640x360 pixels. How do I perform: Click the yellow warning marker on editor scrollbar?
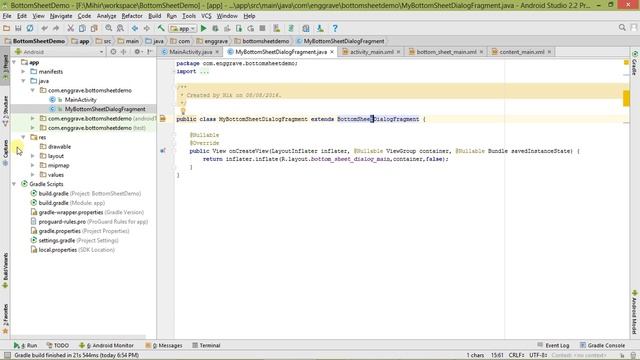click(x=626, y=98)
